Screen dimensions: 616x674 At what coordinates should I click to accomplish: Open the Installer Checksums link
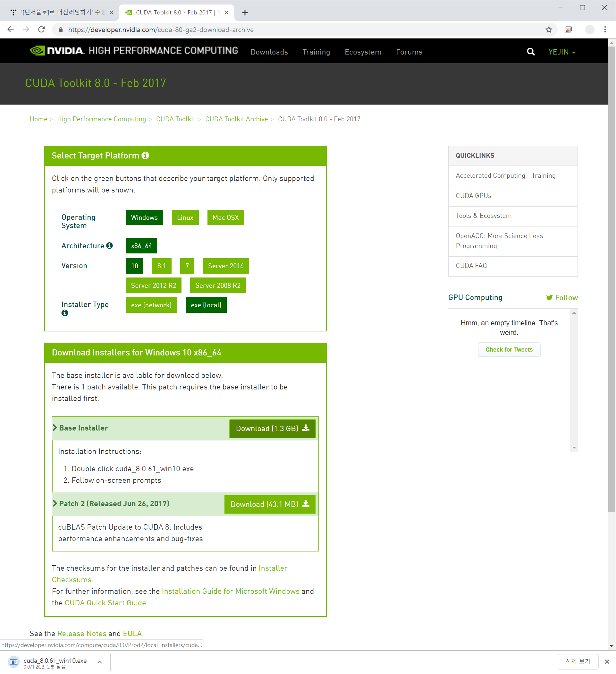273,568
